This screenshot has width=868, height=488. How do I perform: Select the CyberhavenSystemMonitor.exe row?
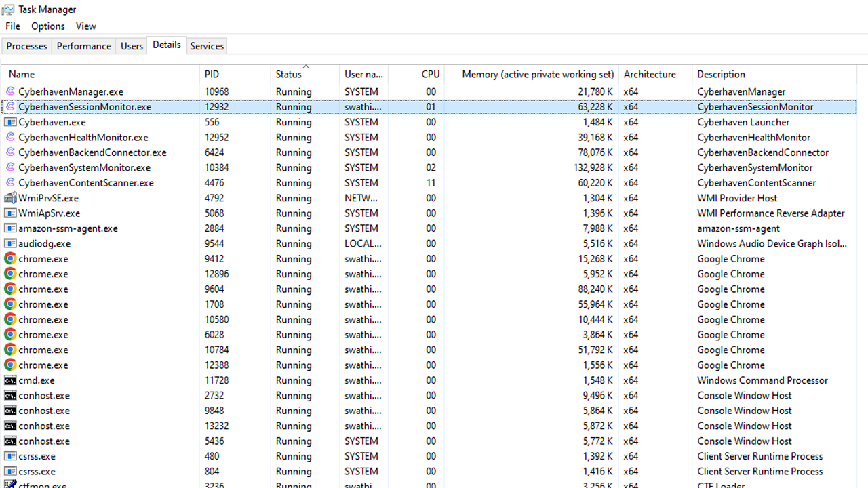pyautogui.click(x=85, y=168)
